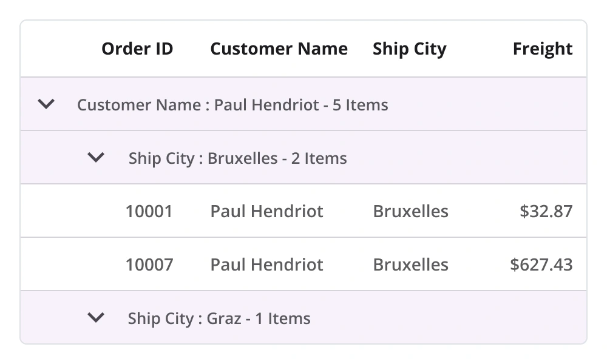Select the $32.87 freight cell
This screenshot has height=364, width=607.
coord(546,211)
